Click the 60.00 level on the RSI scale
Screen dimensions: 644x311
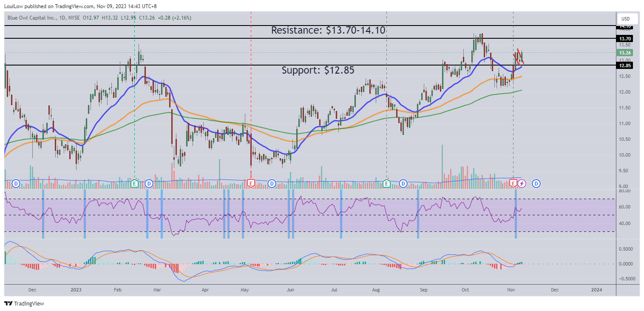624,207
